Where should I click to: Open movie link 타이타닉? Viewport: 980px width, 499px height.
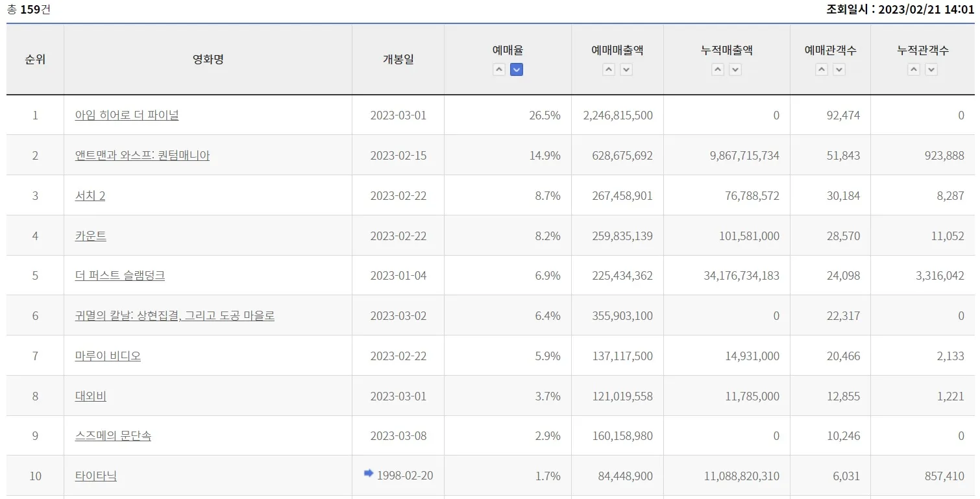pos(96,476)
